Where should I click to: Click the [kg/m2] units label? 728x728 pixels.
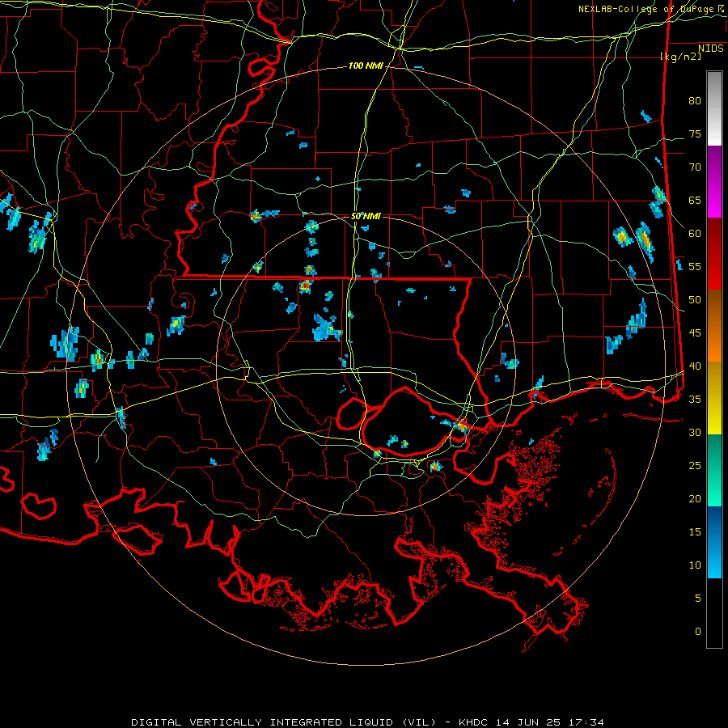tap(680, 57)
